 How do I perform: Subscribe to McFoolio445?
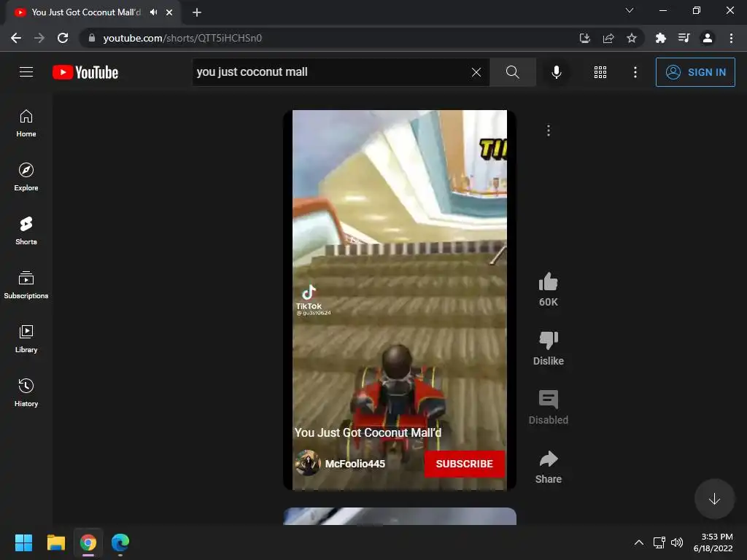[465, 464]
